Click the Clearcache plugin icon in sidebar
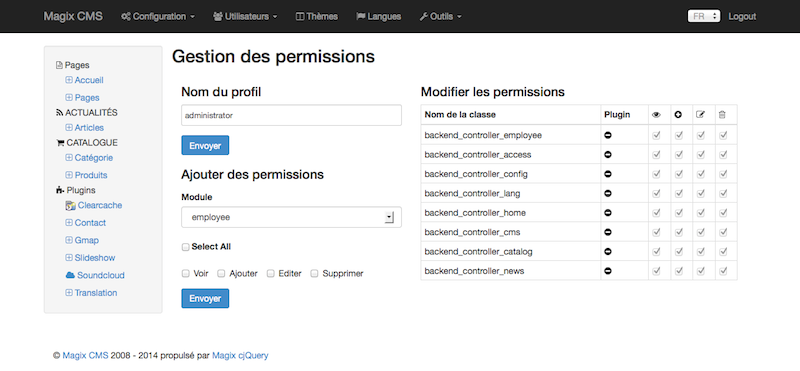 (70, 206)
